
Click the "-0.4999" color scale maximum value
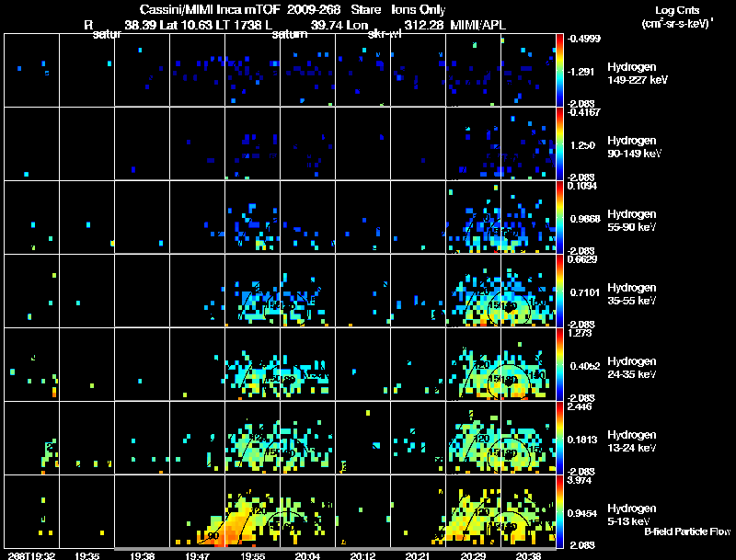click(583, 39)
